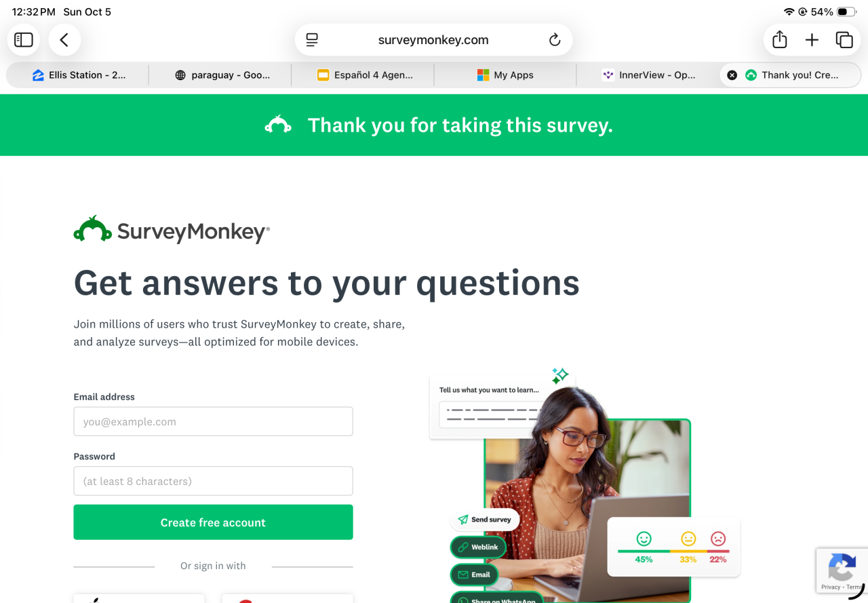Screen dimensions: 868x603
Task: Focus the Email address field
Action: [213, 421]
